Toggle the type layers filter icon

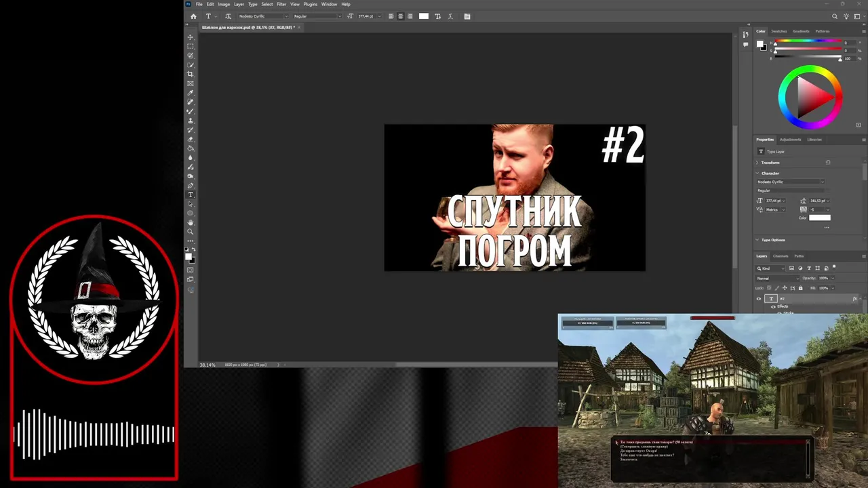coord(809,268)
